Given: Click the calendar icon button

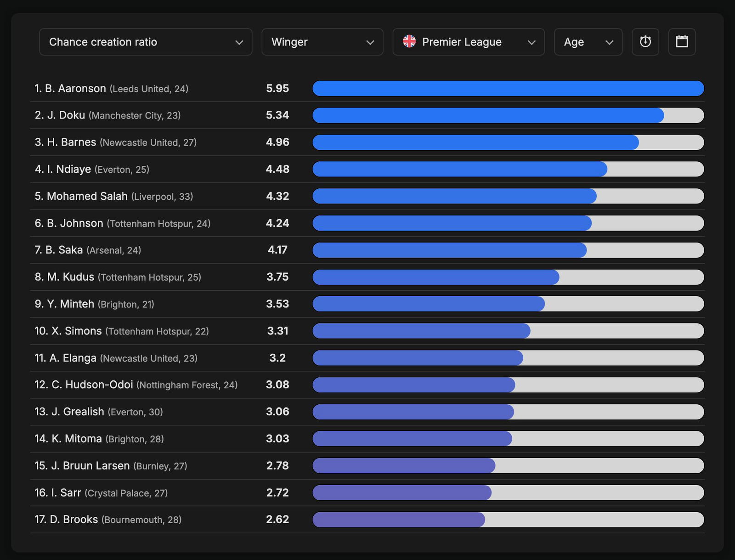Looking at the screenshot, I should pyautogui.click(x=682, y=42).
